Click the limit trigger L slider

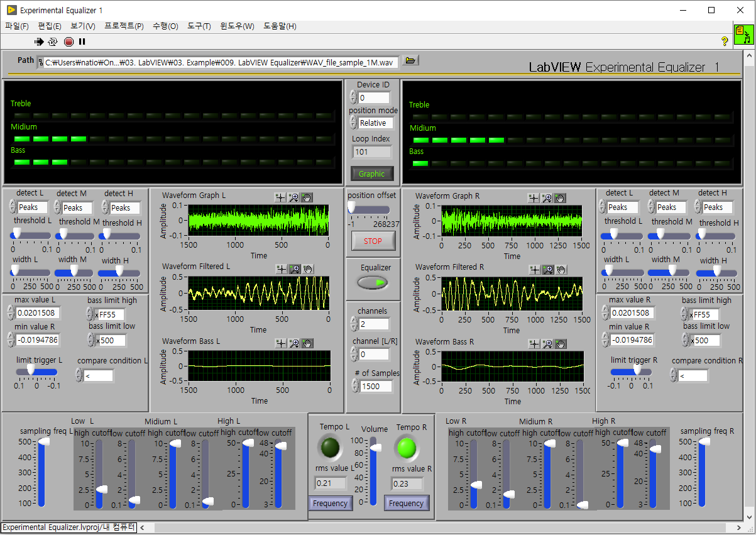[x=36, y=372]
